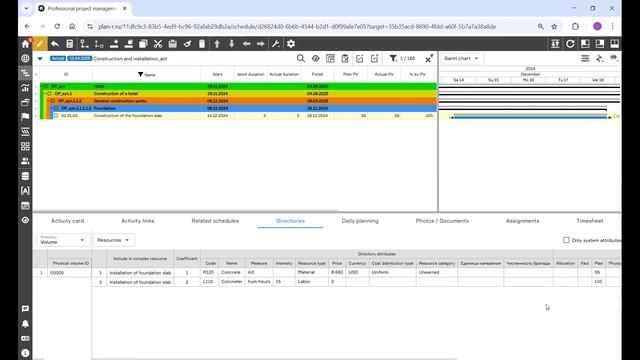This screenshot has height=360, width=640.
Task: Open the calculator icon in toolbar
Action: [70, 44]
